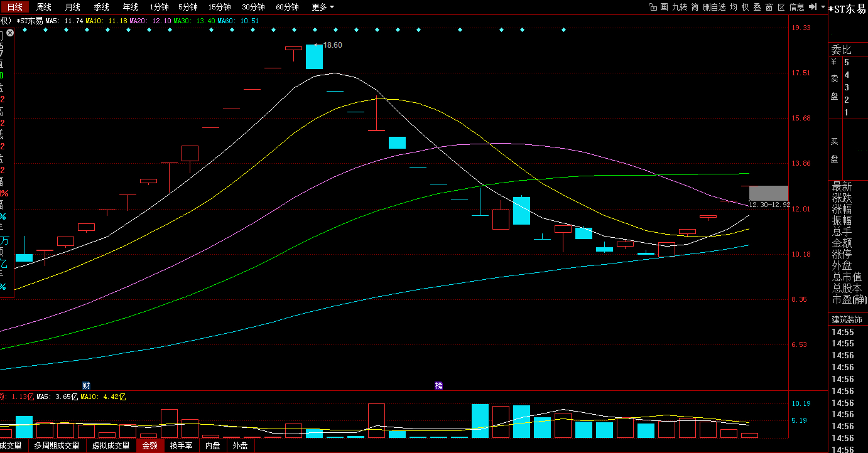The width and height of the screenshot is (868, 453).
Task: Select the 换手率 turnover rate tab
Action: click(x=182, y=446)
